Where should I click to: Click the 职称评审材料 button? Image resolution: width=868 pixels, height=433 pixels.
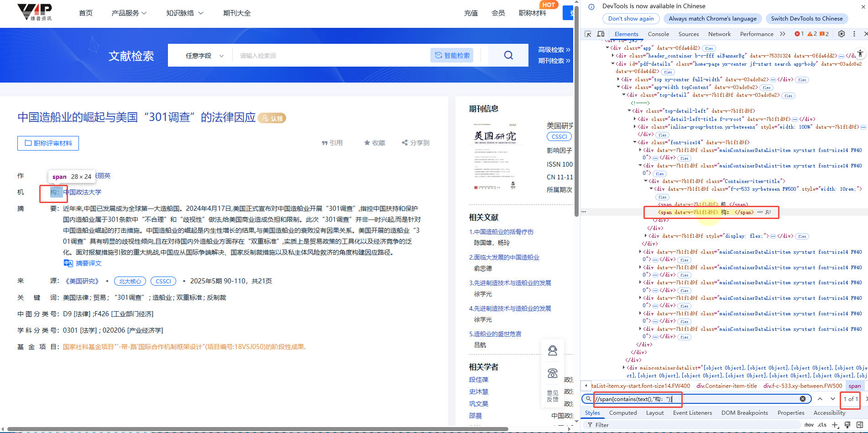click(x=48, y=143)
